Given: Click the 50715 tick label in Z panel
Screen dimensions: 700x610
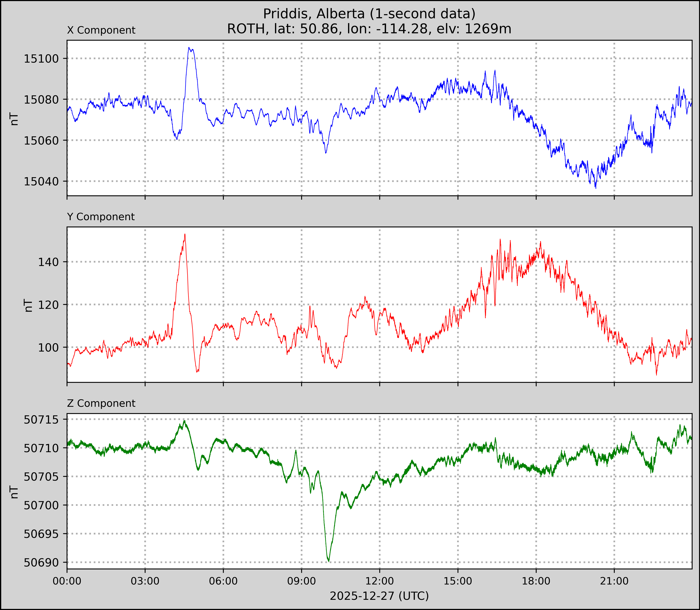Looking at the screenshot, I should coord(41,420).
